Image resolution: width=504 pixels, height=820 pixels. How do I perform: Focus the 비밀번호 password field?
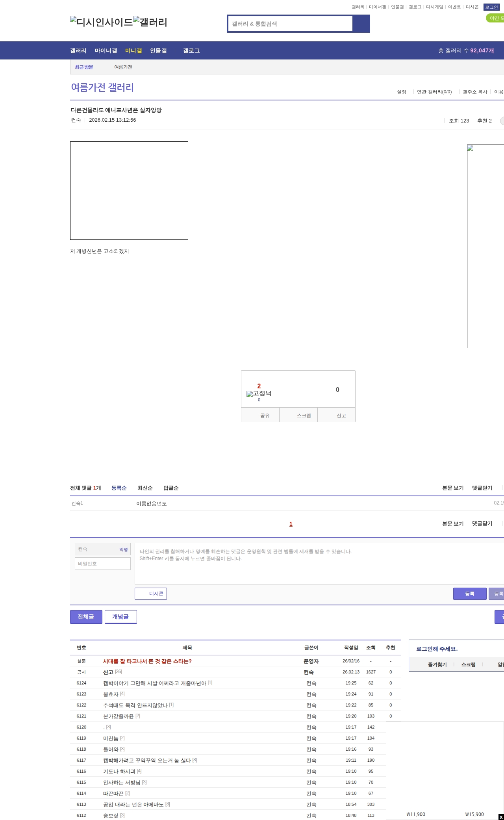tap(103, 564)
